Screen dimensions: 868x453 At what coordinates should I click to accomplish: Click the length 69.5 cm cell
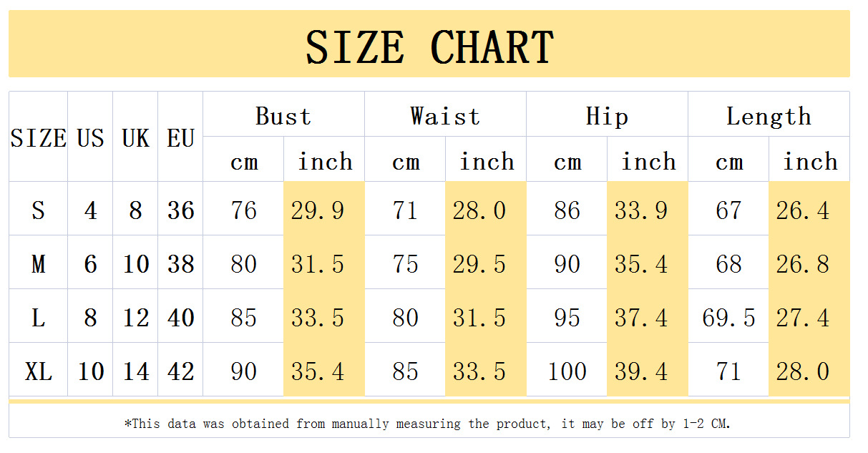coord(728,318)
